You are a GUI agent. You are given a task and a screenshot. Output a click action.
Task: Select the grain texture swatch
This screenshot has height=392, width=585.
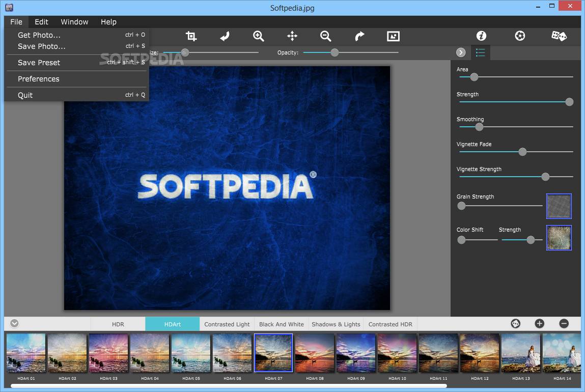pyautogui.click(x=559, y=206)
